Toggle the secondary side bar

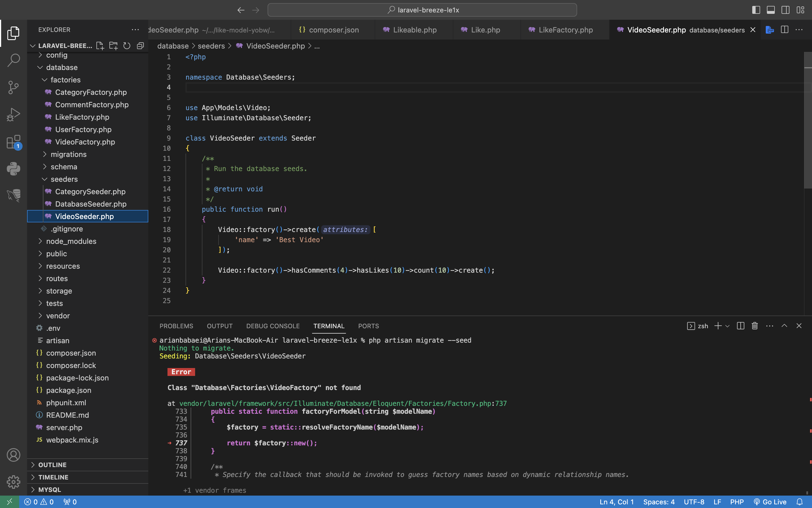[785, 10]
